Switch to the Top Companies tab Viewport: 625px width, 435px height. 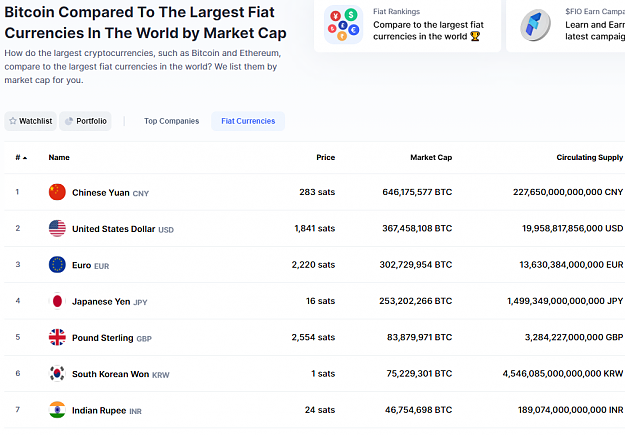pos(171,121)
